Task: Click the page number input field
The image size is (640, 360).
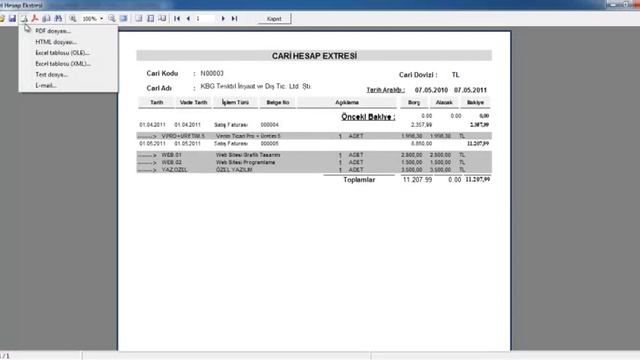Action: click(x=205, y=18)
